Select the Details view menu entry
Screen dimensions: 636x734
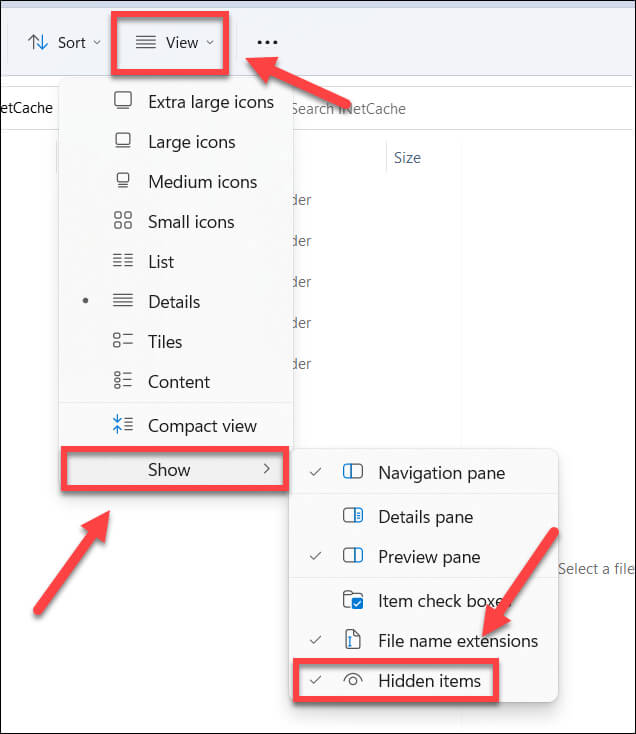point(174,302)
